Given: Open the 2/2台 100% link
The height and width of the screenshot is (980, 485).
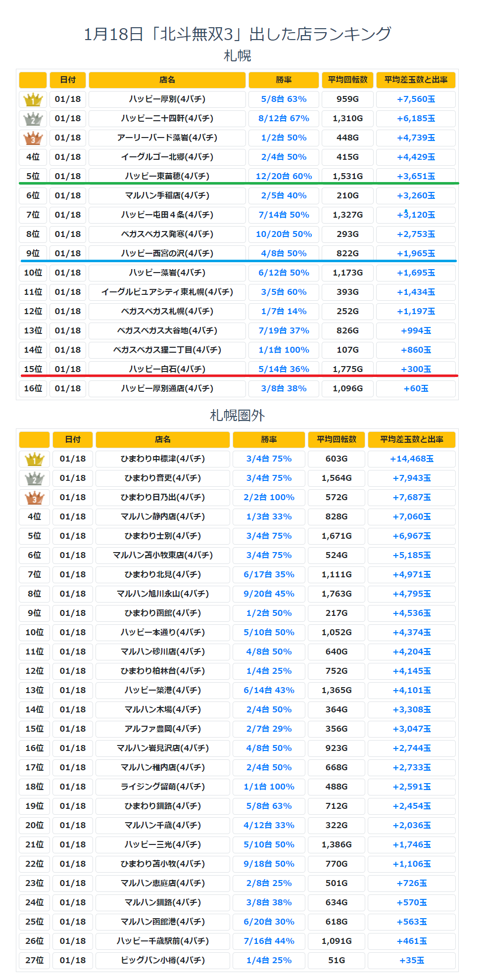Looking at the screenshot, I should pos(269,497).
